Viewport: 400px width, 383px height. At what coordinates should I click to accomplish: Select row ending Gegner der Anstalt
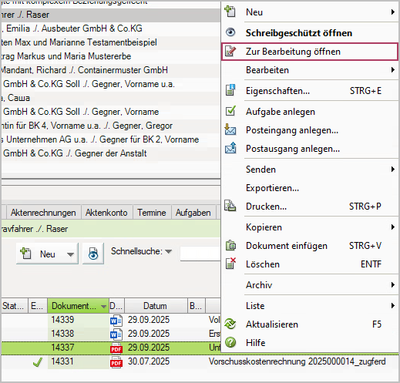pyautogui.click(x=110, y=153)
